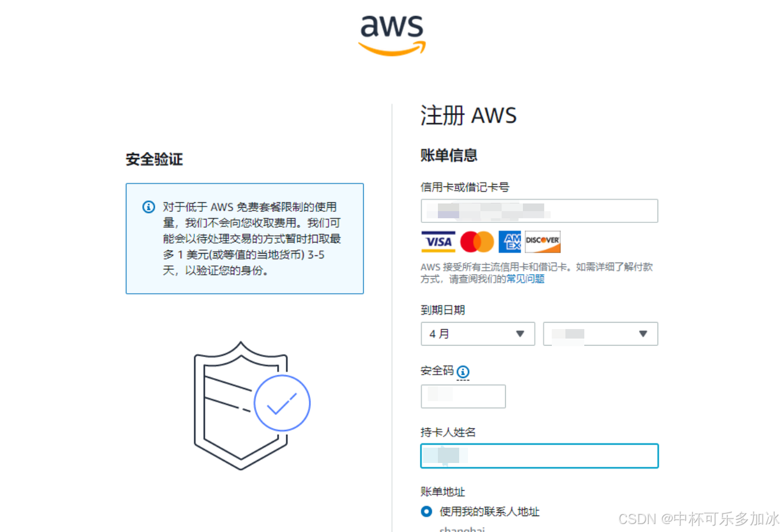Click the Discover card icon
Image resolution: width=782 pixels, height=532 pixels.
tap(543, 242)
